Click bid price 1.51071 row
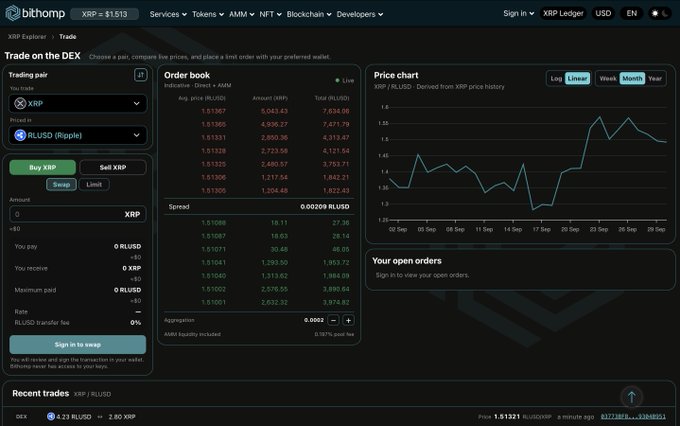The image size is (680, 426). pos(259,249)
